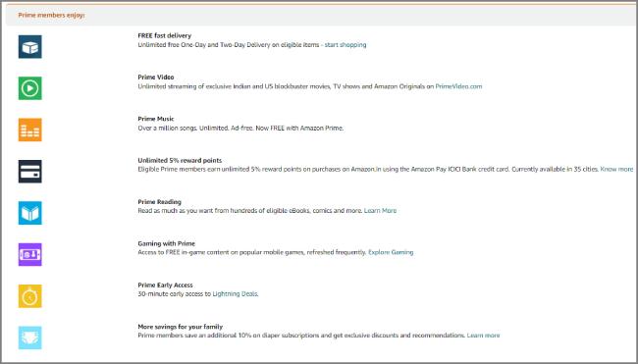Visit the PrimeVideo.com link
Image resolution: width=638 pixels, height=364 pixels.
458,86
